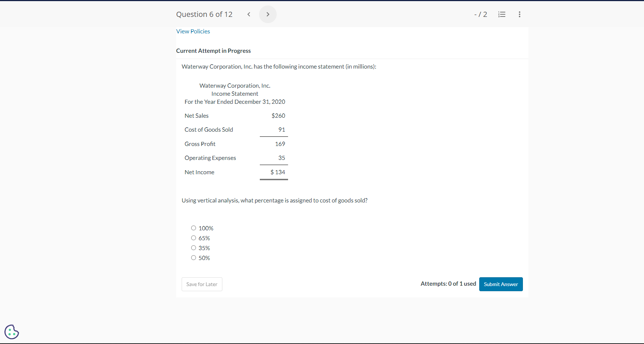Open the View Policies link
This screenshot has width=644, height=344.
pos(193,32)
